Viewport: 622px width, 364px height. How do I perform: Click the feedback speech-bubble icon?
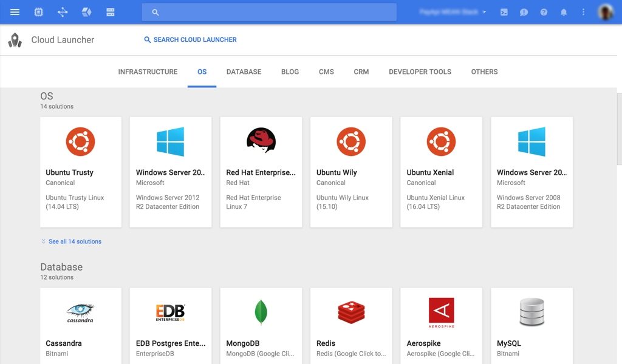(524, 12)
